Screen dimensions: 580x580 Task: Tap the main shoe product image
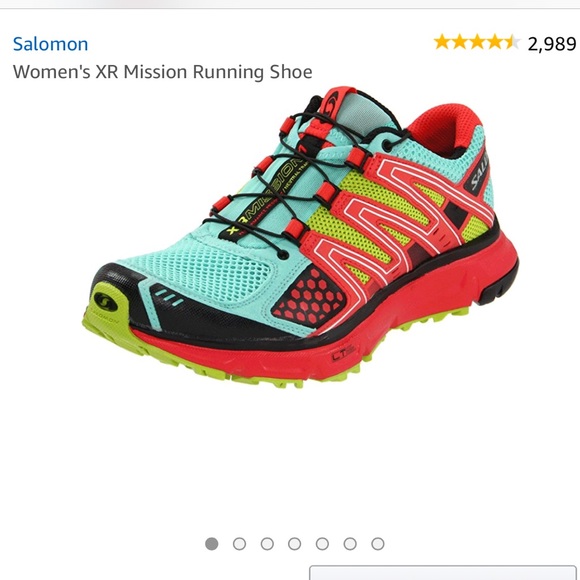pos(300,237)
